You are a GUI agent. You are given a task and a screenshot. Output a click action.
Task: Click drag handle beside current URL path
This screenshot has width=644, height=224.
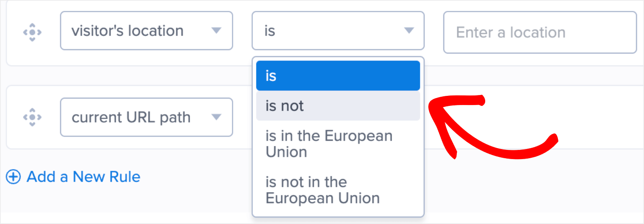(x=32, y=117)
